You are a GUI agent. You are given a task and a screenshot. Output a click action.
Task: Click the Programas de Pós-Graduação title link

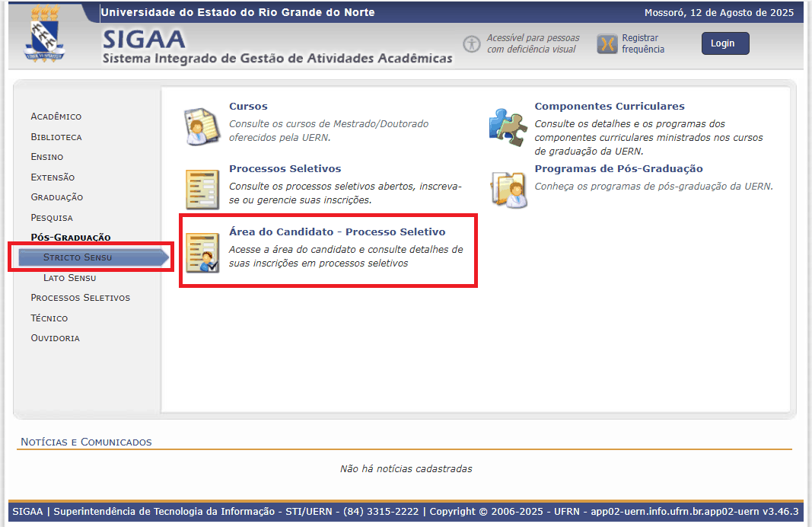click(618, 169)
